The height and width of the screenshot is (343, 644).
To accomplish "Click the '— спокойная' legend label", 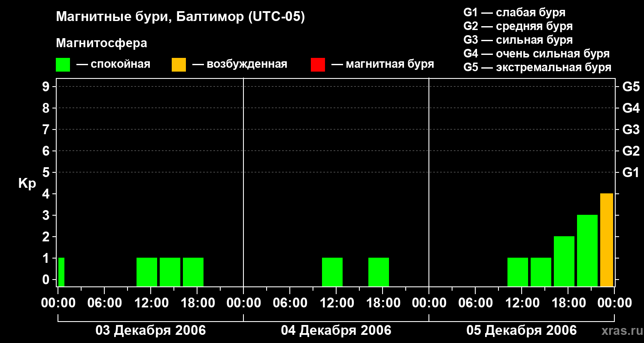I will coord(113,64).
